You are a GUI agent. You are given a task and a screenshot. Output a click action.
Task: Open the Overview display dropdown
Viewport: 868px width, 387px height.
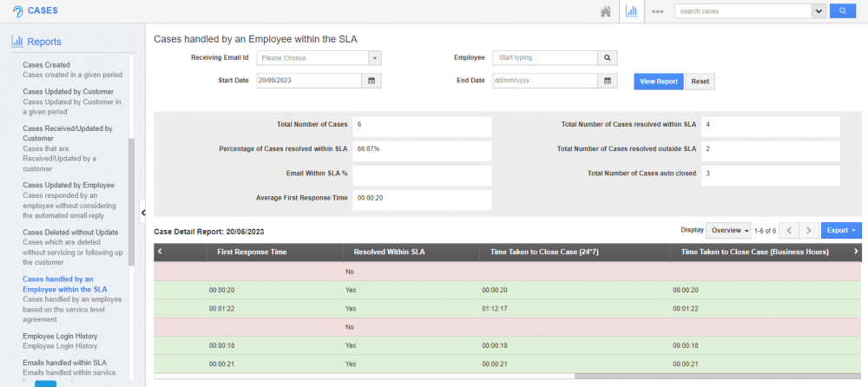click(x=730, y=231)
